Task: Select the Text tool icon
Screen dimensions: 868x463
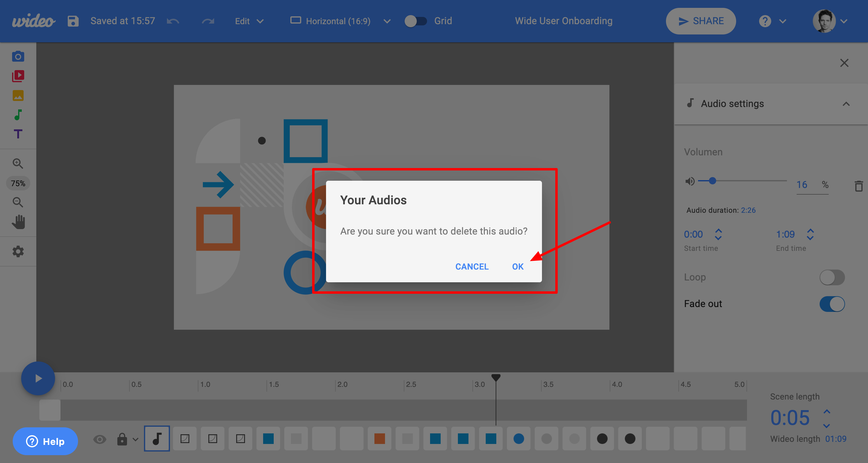Action: pyautogui.click(x=18, y=134)
